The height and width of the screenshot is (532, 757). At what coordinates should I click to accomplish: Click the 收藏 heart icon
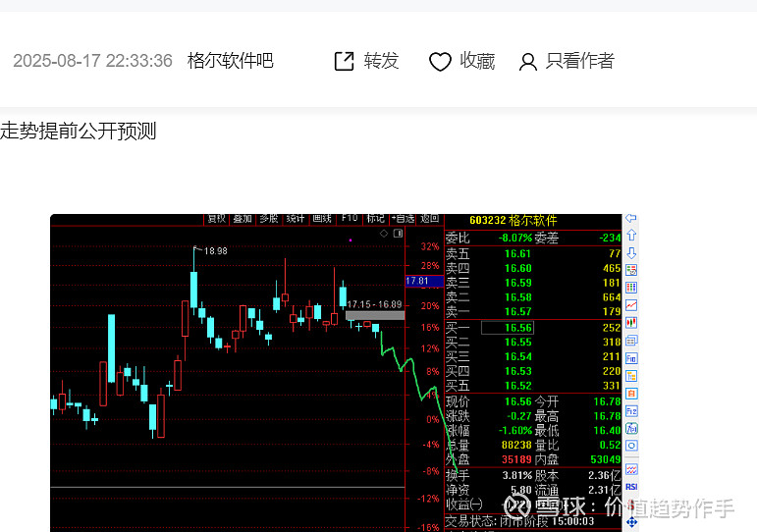coord(440,61)
